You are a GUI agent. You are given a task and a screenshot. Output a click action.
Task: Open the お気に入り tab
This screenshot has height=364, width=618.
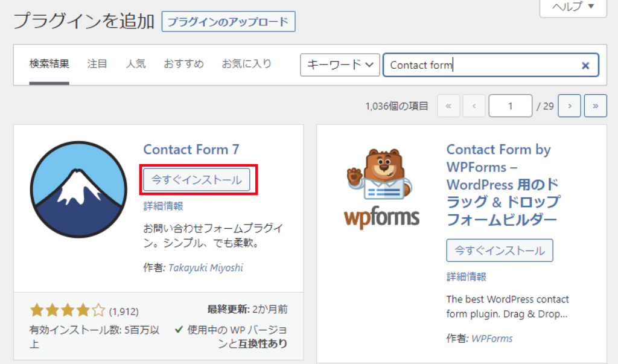coord(247,64)
